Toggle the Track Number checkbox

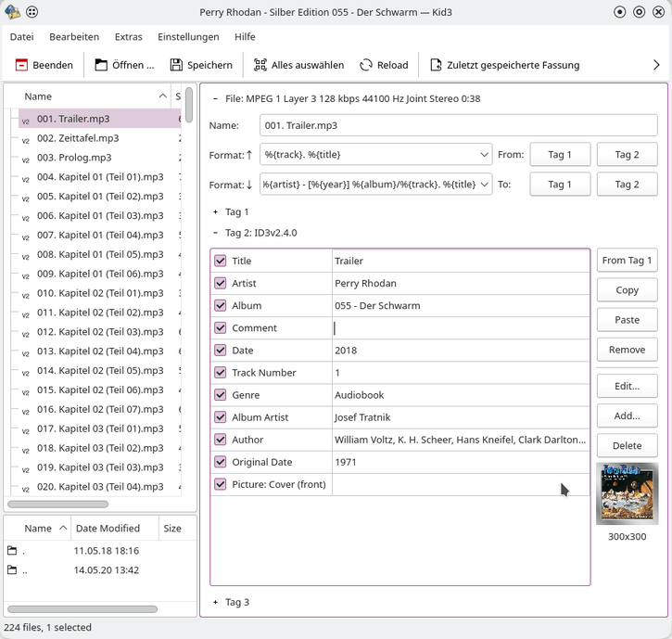click(x=221, y=372)
